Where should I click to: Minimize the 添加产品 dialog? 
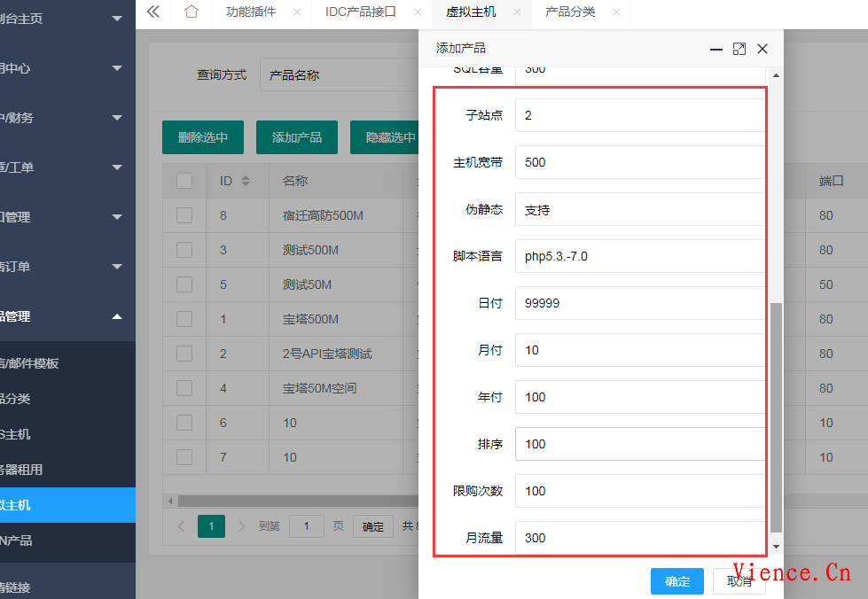click(716, 50)
